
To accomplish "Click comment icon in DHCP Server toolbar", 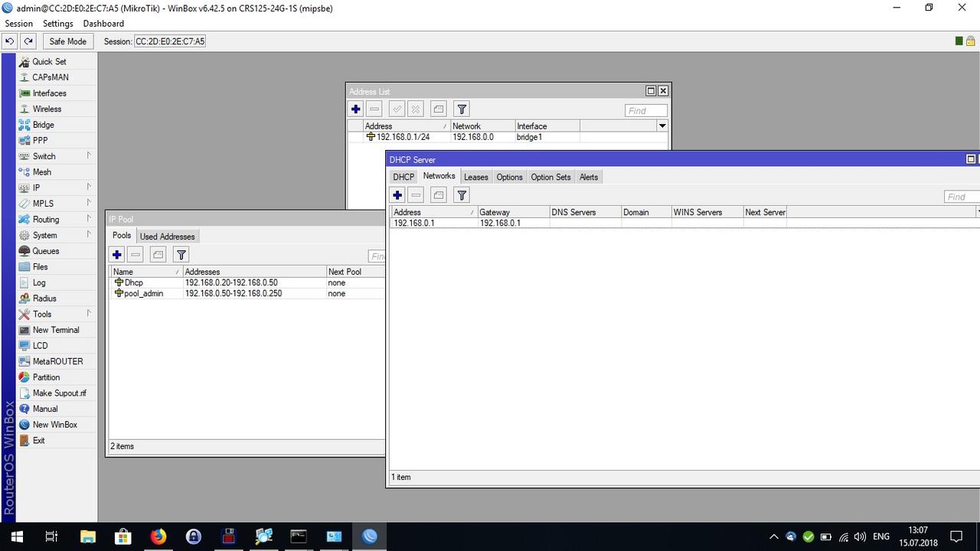I will (438, 195).
